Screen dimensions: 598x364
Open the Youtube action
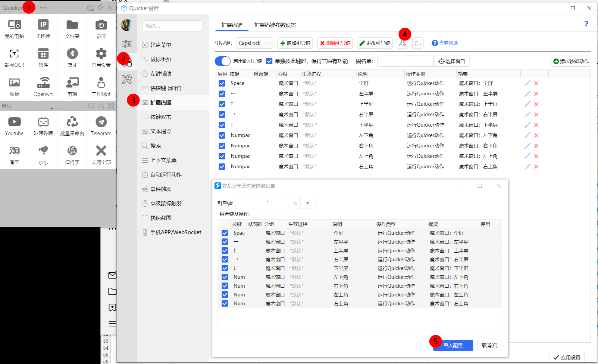point(14,126)
